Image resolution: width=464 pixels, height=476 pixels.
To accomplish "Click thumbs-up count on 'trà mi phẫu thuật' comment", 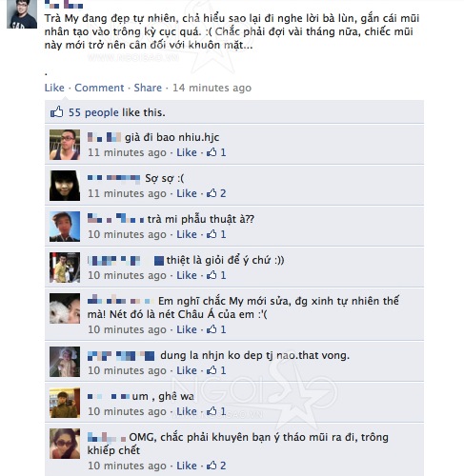I will (x=216, y=234).
